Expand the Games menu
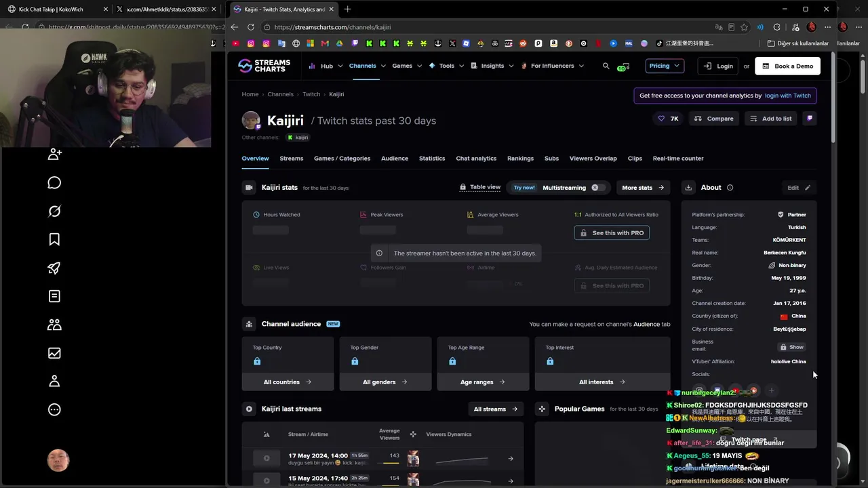Image resolution: width=868 pixels, height=488 pixels. tap(407, 66)
